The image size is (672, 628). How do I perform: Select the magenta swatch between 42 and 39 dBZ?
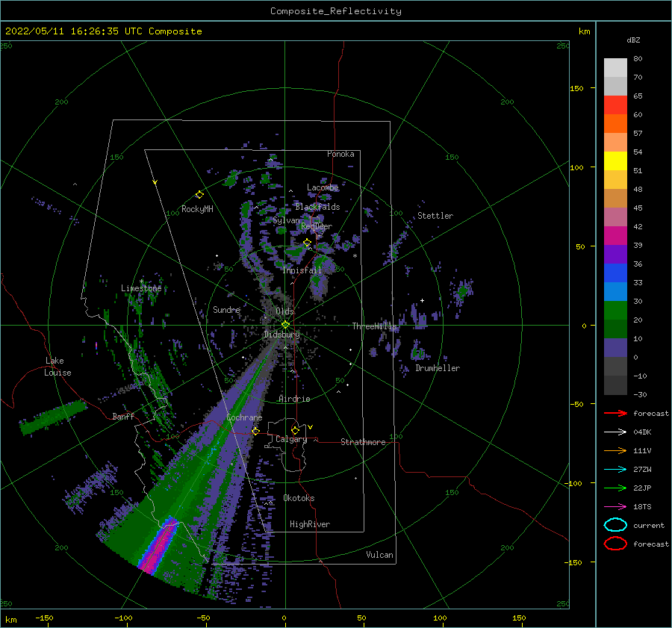point(615,236)
